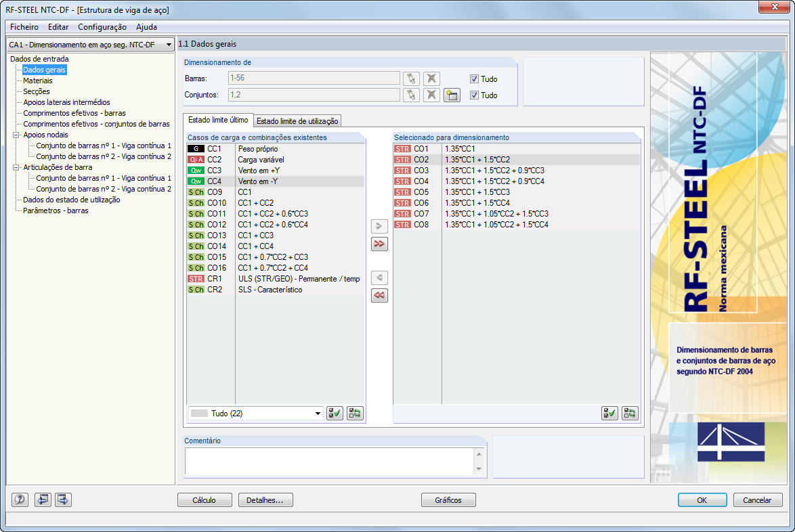Open Secções in the navigator tree
Image resolution: width=795 pixels, height=532 pixels.
click(36, 91)
